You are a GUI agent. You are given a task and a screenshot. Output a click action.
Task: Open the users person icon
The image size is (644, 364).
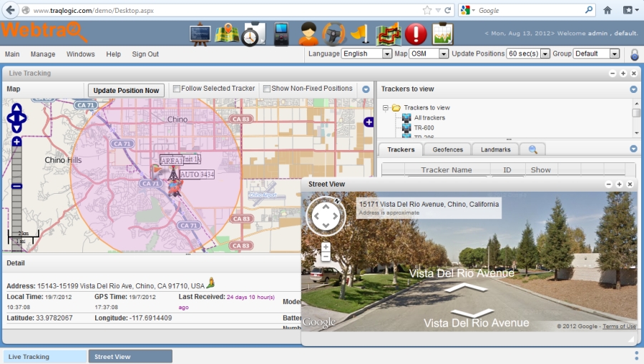[308, 34]
